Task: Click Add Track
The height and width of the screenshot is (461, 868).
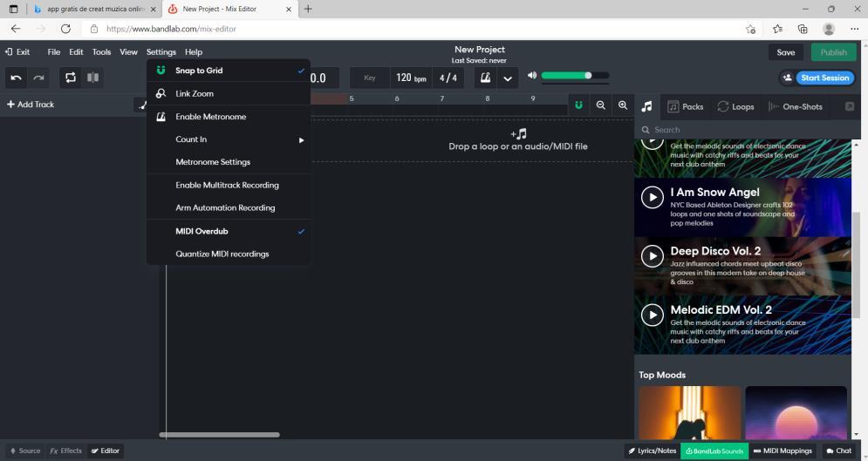Action: point(31,104)
